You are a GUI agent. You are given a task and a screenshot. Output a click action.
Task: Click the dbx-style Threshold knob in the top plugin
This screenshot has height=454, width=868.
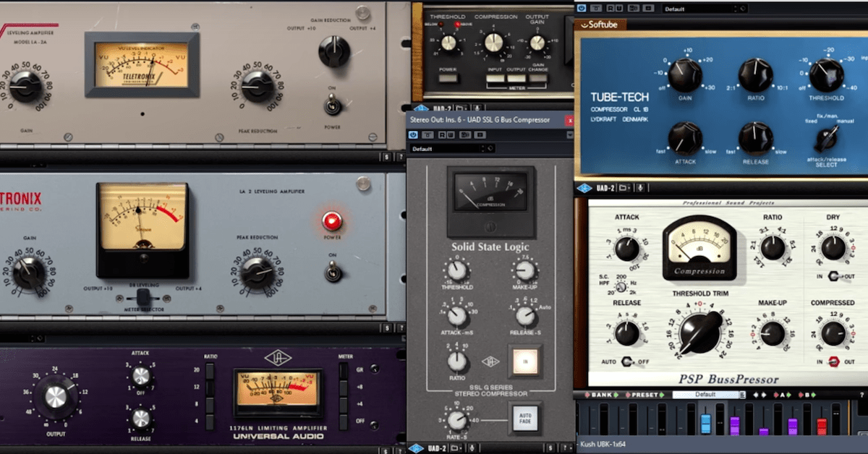click(x=448, y=43)
